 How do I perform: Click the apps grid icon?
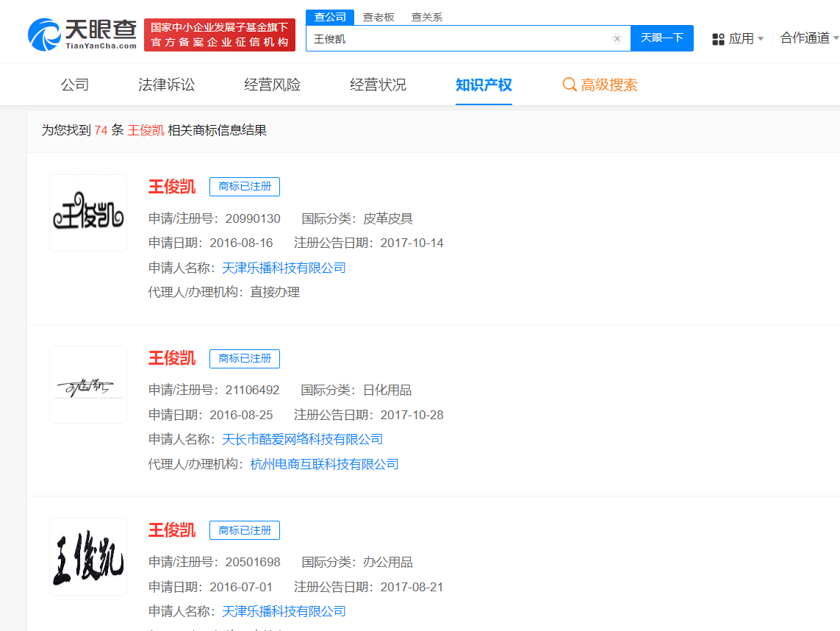(718, 39)
